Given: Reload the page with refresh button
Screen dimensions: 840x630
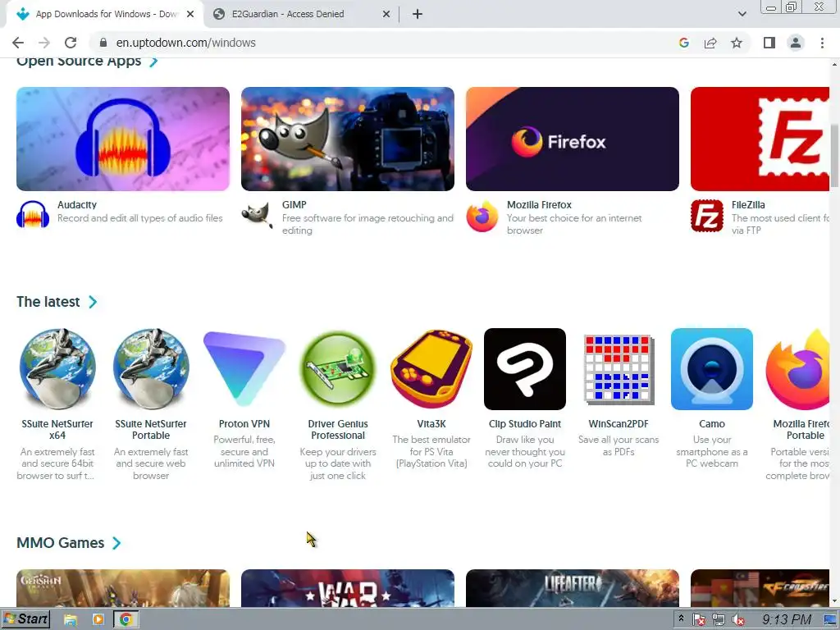Looking at the screenshot, I should pyautogui.click(x=71, y=43).
